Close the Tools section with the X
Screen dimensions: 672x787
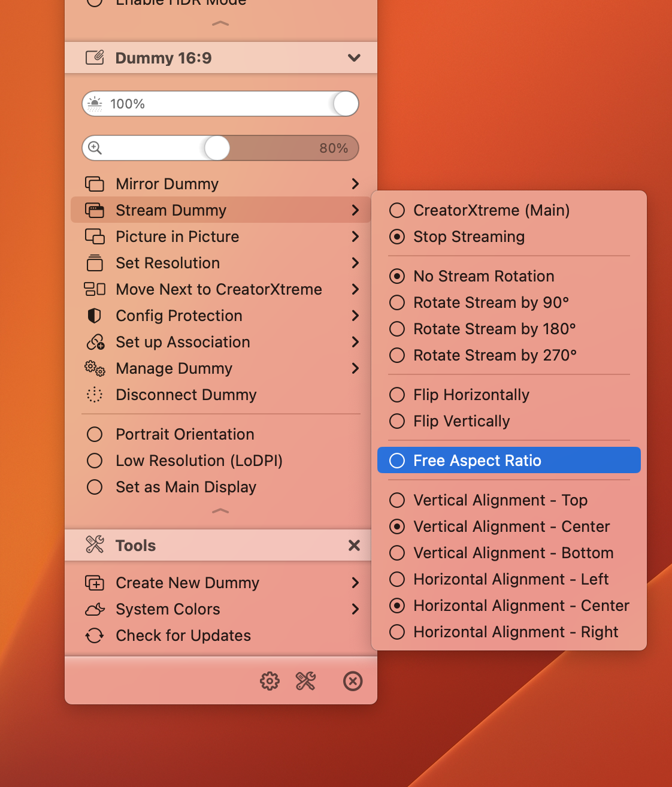click(x=354, y=546)
